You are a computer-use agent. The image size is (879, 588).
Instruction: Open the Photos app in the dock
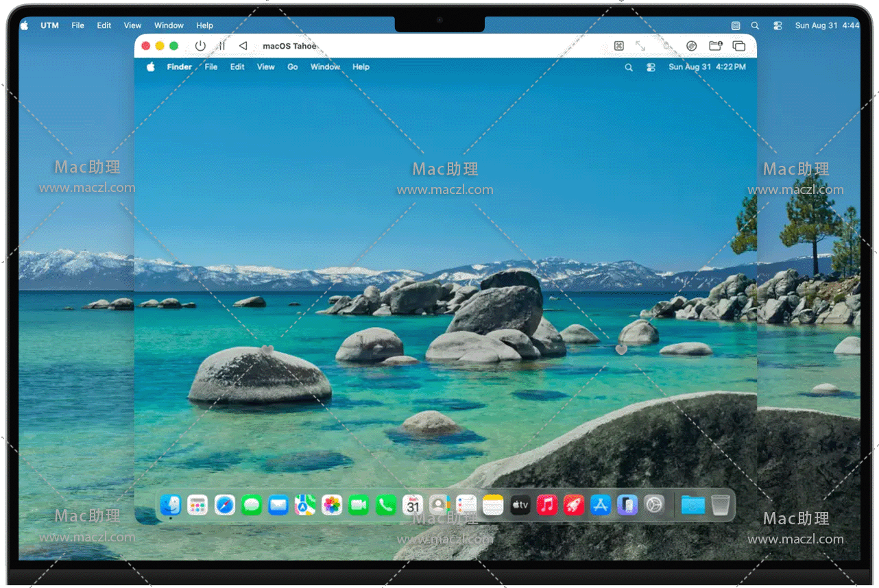point(332,506)
